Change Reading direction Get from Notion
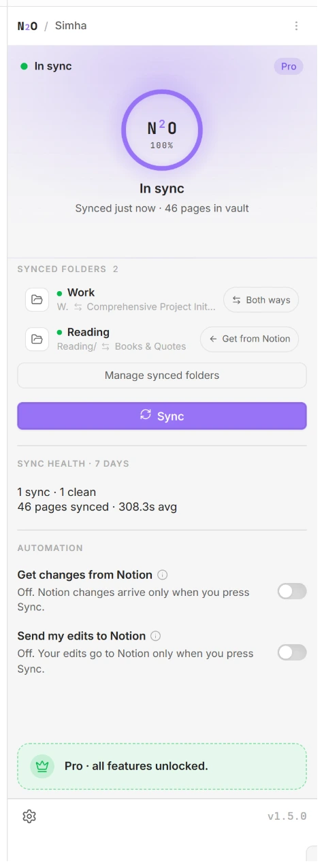The height and width of the screenshot is (868, 324). (249, 339)
